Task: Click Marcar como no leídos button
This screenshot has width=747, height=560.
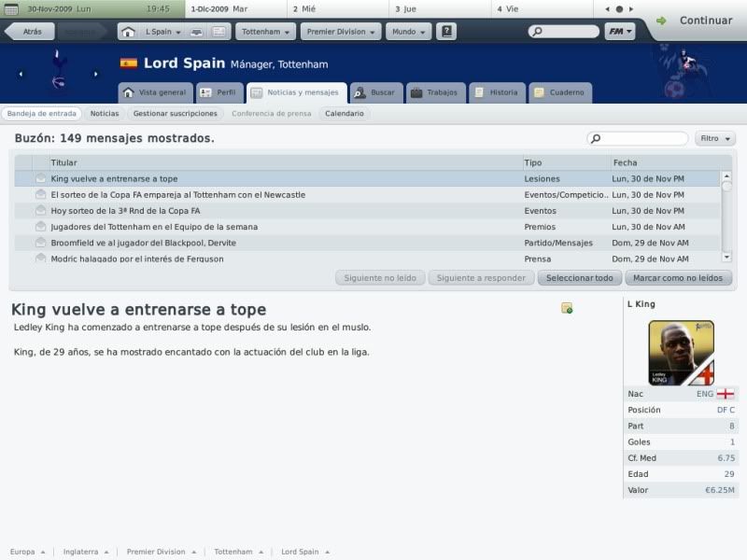Action: pos(678,278)
